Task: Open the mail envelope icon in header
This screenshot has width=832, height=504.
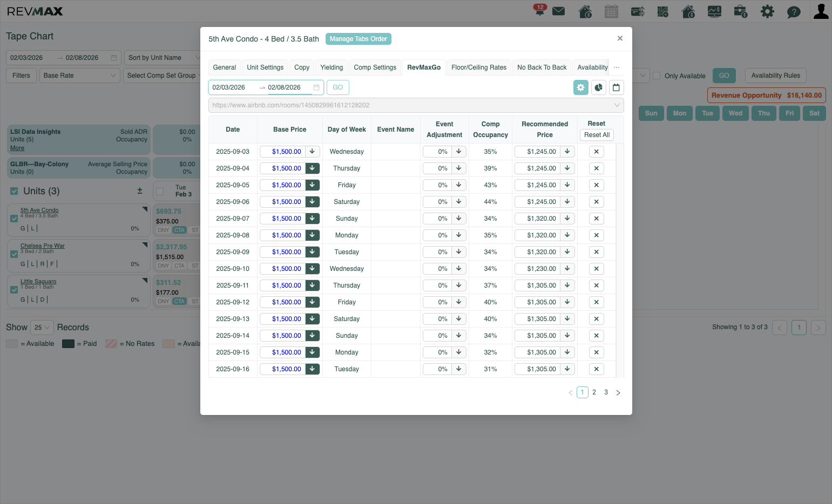Action: (x=559, y=11)
